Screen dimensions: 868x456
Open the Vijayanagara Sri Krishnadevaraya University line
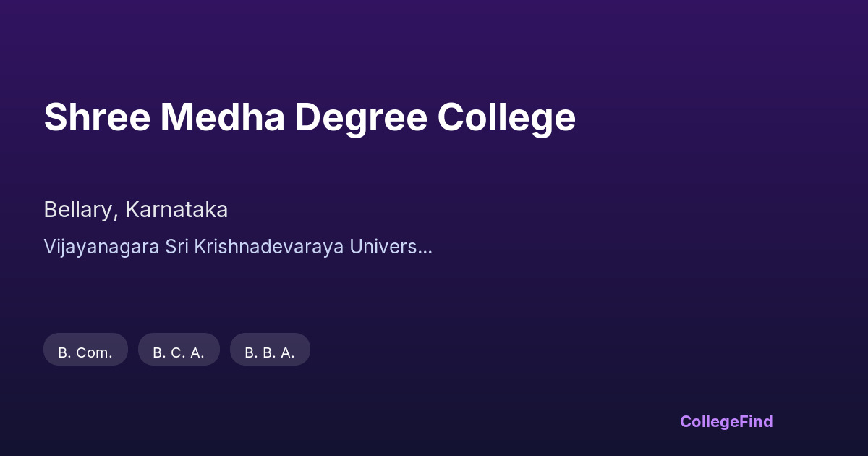[237, 247]
